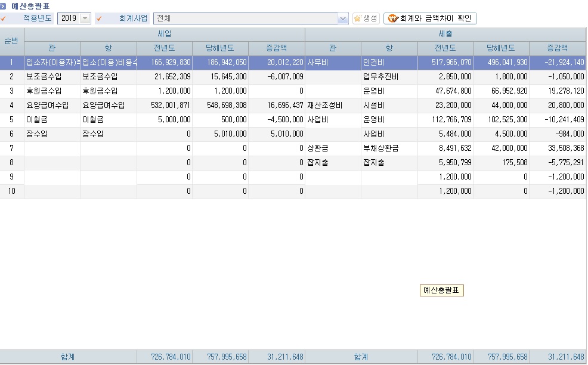
Task: Click the 15,645,300 당해년도 cell
Action: (221, 76)
